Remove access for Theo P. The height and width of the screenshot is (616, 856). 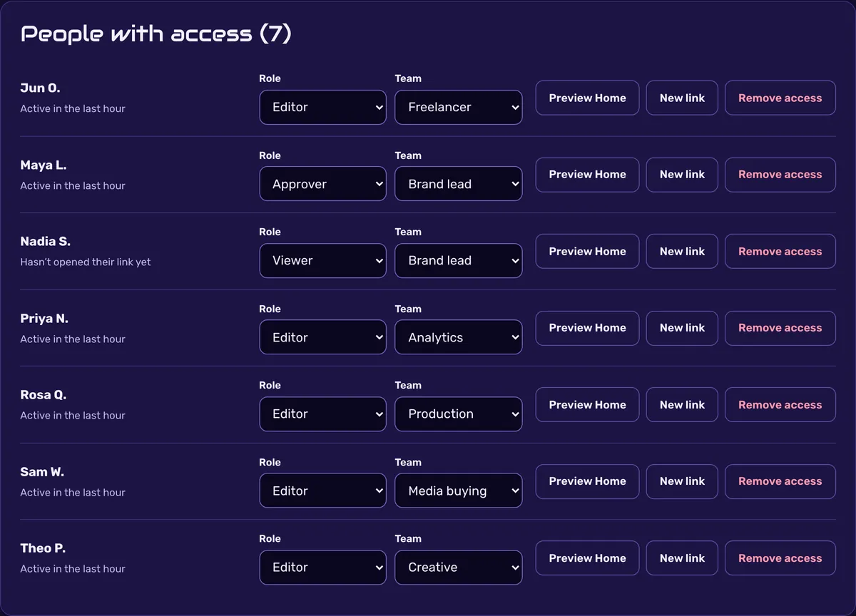point(780,558)
